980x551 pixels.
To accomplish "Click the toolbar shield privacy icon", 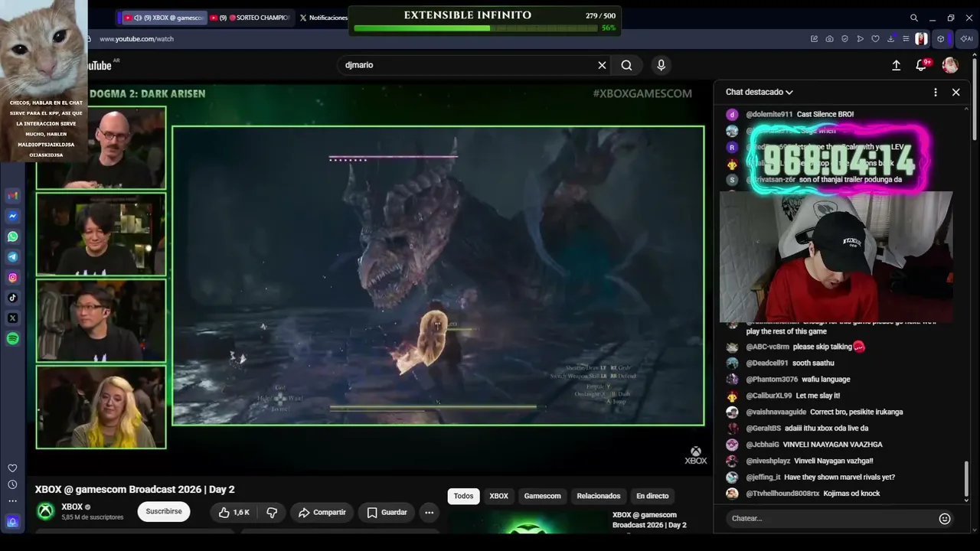I will tap(844, 39).
